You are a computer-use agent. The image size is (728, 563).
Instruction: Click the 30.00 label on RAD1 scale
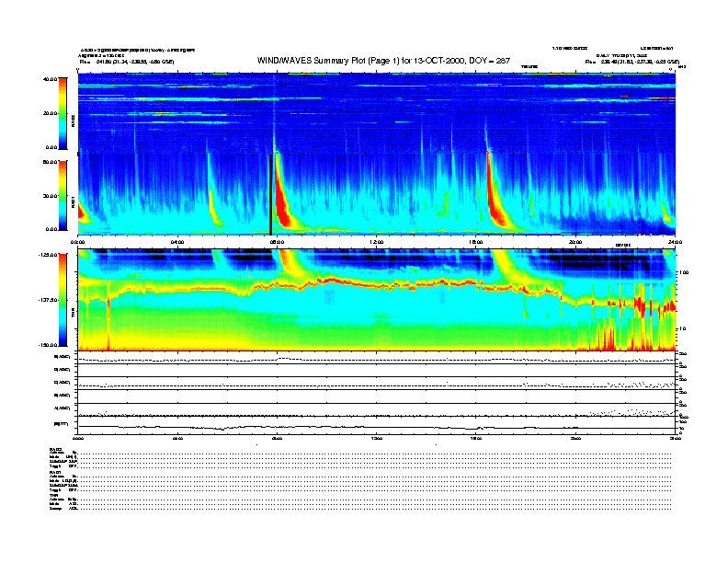pos(50,196)
